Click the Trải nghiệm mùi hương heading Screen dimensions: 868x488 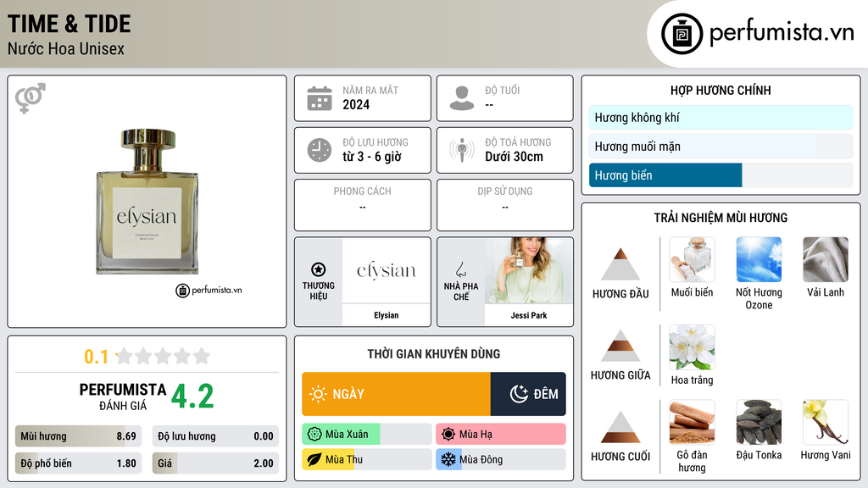[x=721, y=218]
